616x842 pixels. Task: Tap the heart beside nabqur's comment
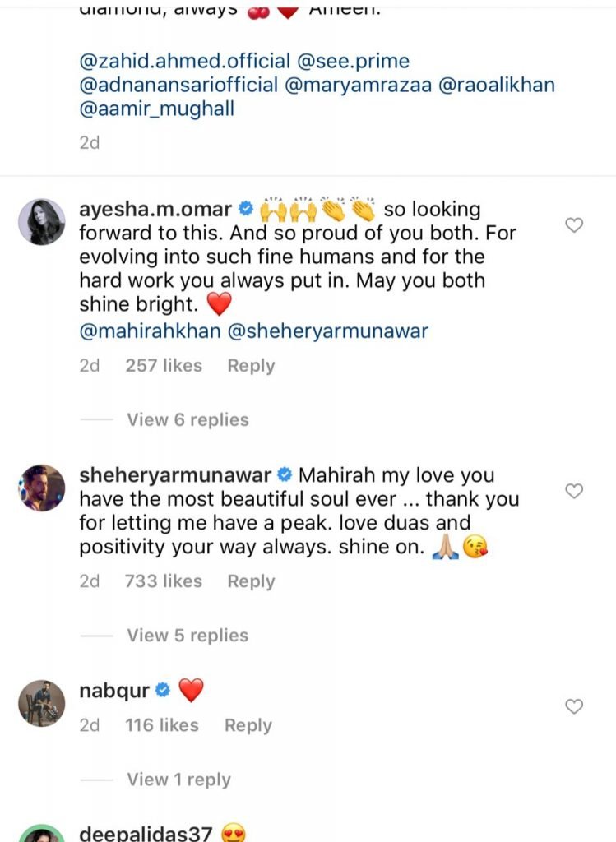(575, 706)
